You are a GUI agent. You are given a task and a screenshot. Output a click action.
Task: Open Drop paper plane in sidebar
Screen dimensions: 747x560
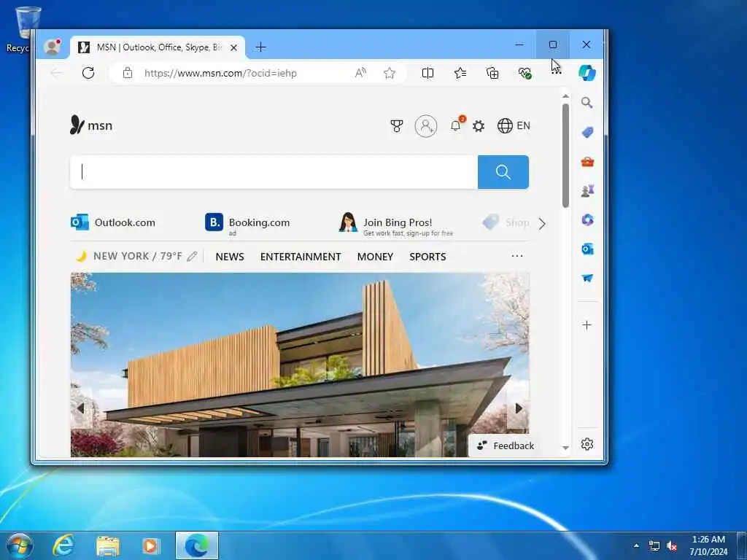pyautogui.click(x=587, y=278)
